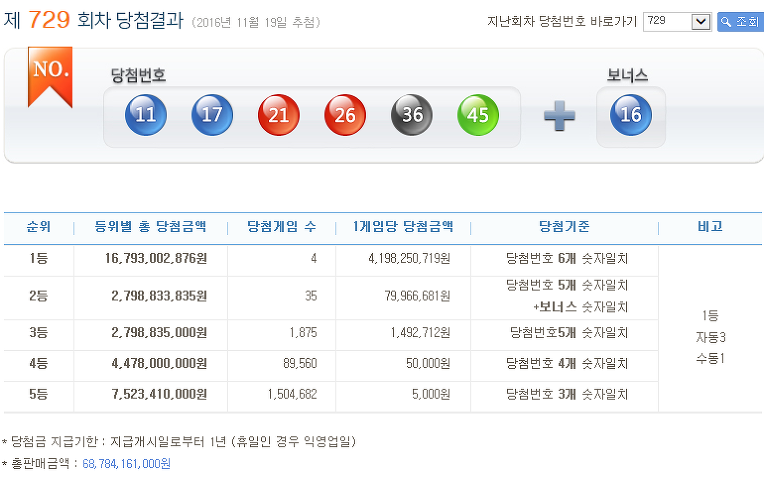Click the 1게임당 당첨금액 column header

[x=403, y=227]
